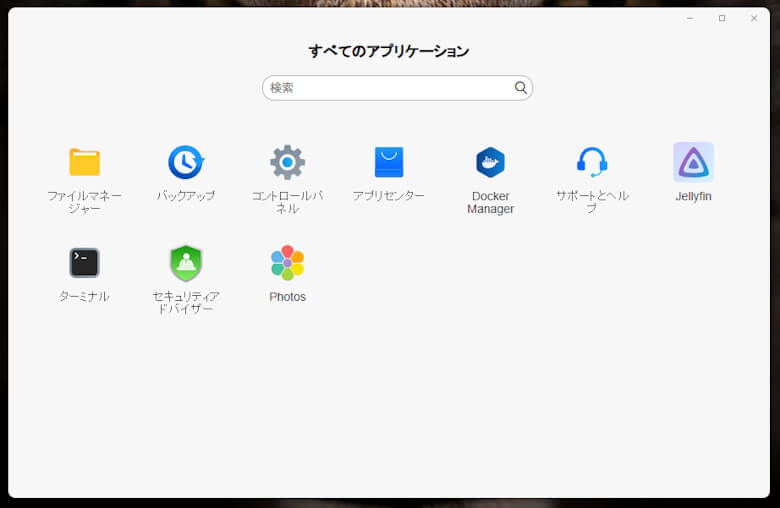Click the magnifying glass search icon
This screenshot has width=780, height=508.
coord(521,88)
